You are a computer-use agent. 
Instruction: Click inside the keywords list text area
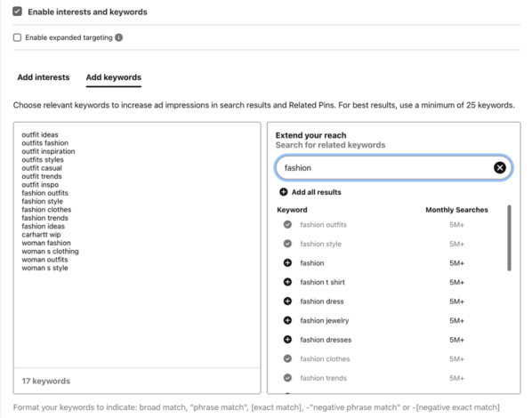(x=137, y=245)
